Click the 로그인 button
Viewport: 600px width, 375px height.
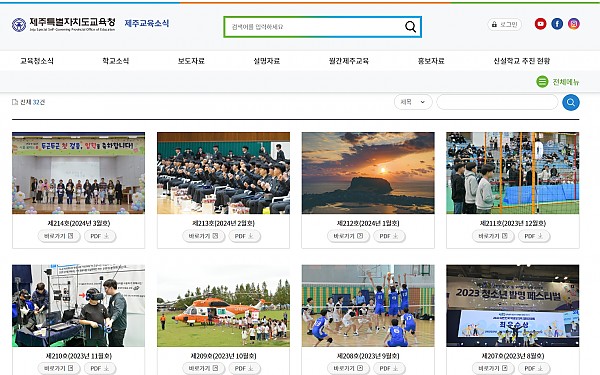[x=504, y=24]
